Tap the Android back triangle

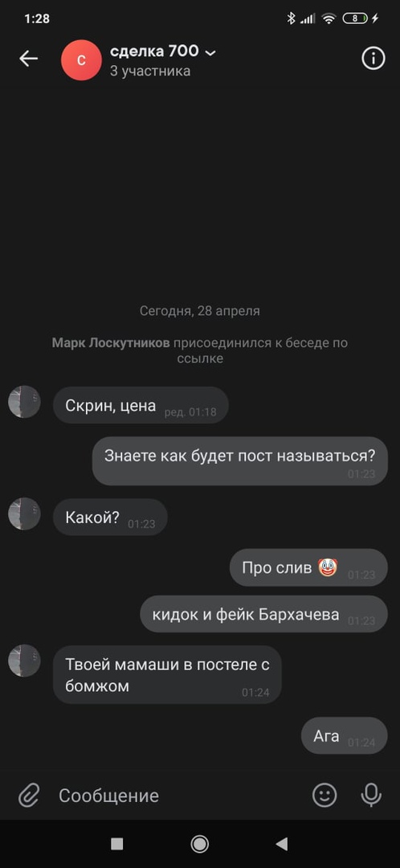tap(282, 844)
